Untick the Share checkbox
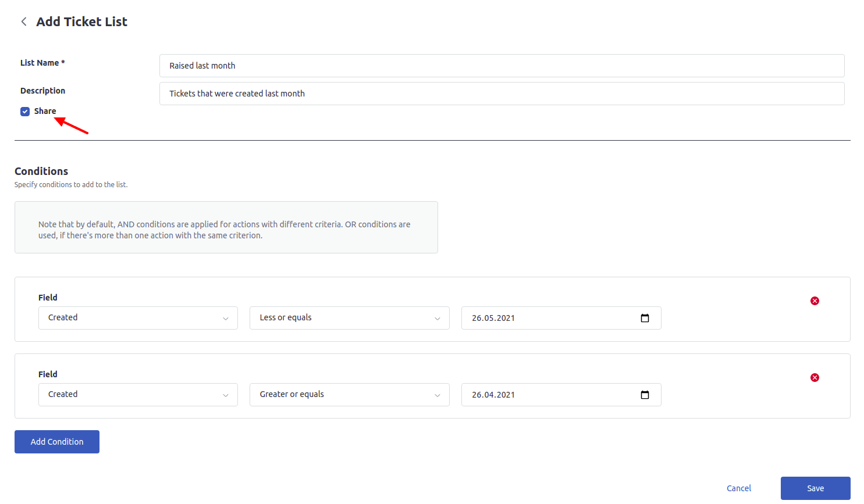This screenshot has width=864, height=504. pos(25,112)
